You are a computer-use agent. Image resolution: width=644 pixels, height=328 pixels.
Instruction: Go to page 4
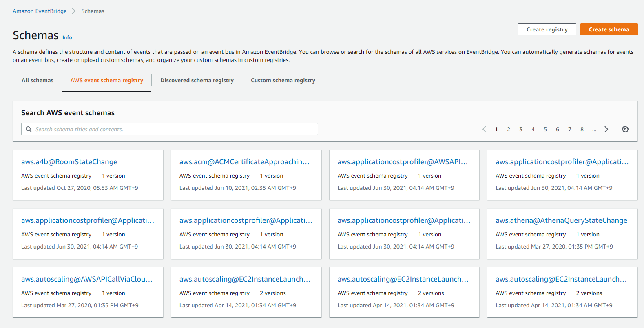pyautogui.click(x=533, y=129)
